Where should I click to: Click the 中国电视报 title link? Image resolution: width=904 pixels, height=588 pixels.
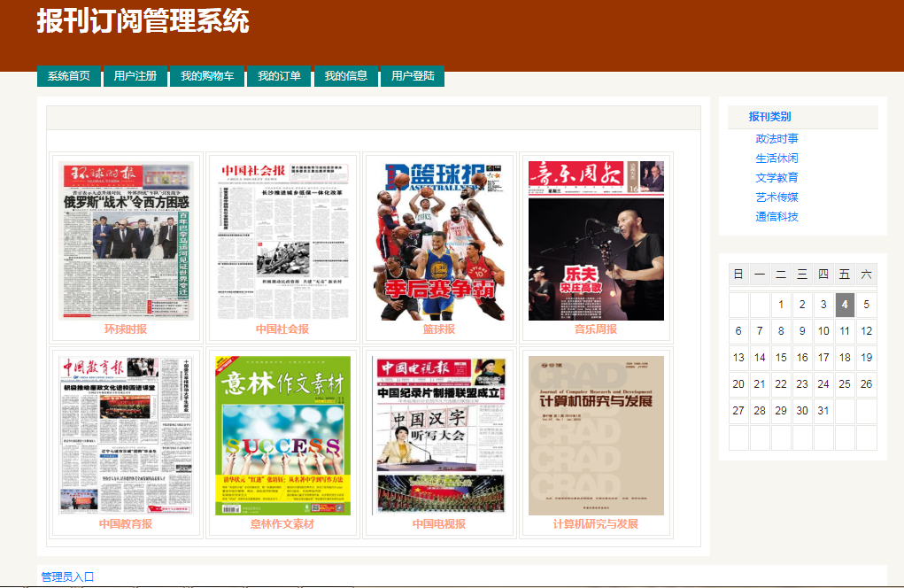439,524
